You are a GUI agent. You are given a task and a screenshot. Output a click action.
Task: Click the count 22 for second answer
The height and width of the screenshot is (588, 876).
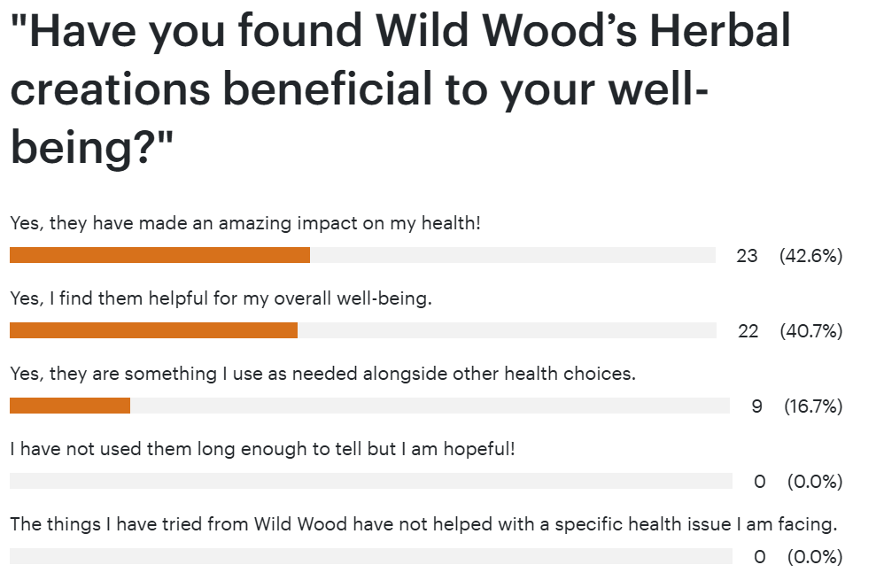click(748, 332)
